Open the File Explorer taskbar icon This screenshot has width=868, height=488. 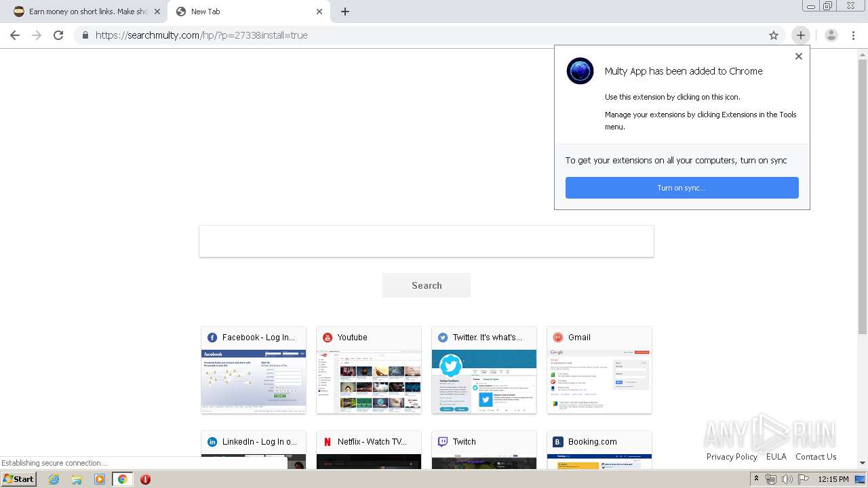(77, 479)
